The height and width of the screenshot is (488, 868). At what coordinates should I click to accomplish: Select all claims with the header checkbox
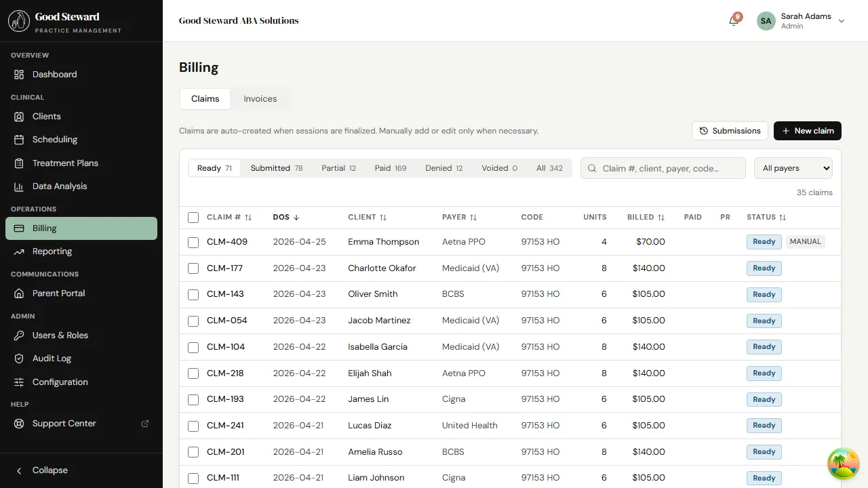[x=193, y=217]
